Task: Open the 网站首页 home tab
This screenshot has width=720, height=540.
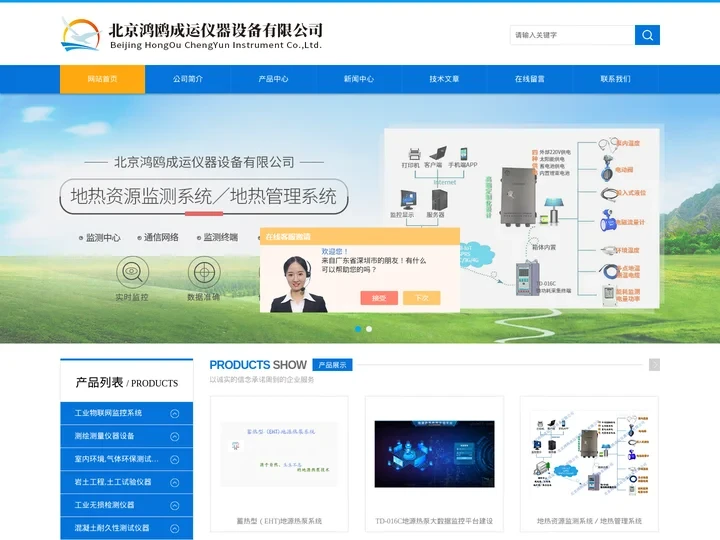Action: (102, 79)
